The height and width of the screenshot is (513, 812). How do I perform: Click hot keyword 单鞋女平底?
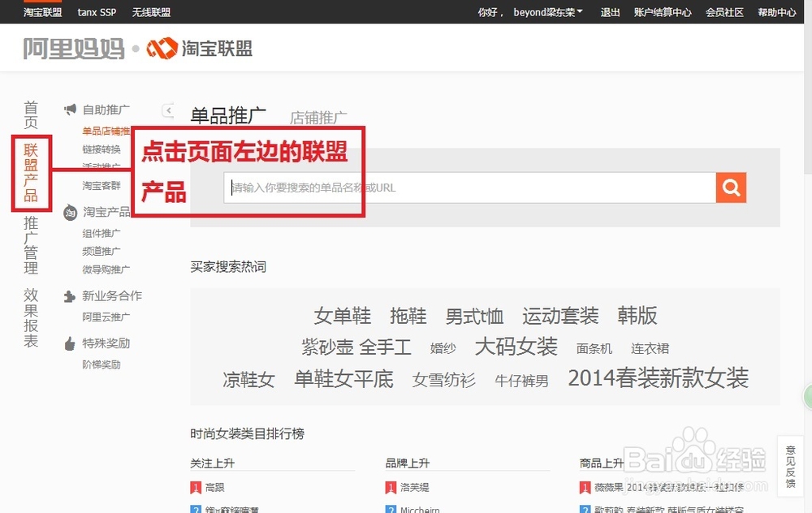coord(343,379)
